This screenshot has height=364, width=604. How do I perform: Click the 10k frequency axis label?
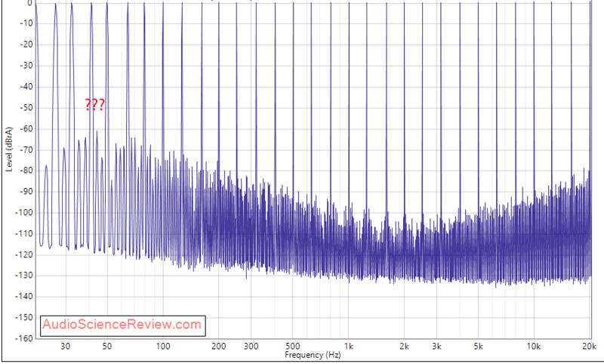click(534, 347)
